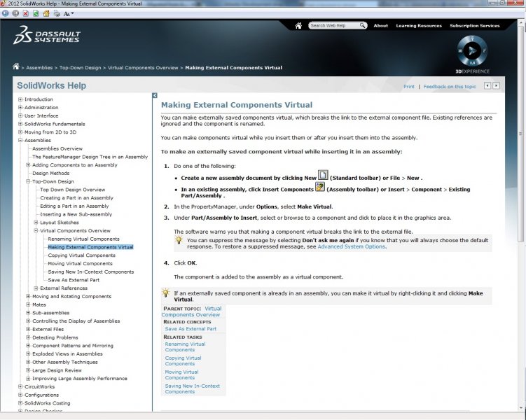The width and height of the screenshot is (526, 420).
Task: Select Making External Components Virtual tree item
Action: [90, 247]
